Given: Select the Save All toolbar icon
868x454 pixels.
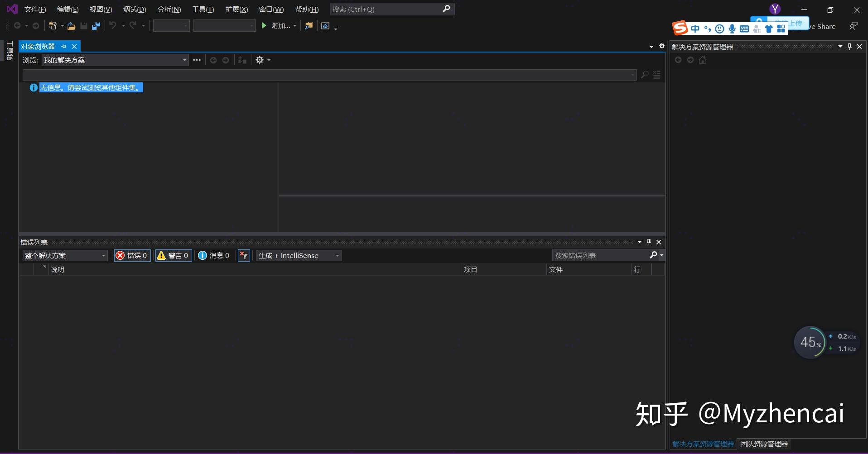Looking at the screenshot, I should tap(96, 26).
